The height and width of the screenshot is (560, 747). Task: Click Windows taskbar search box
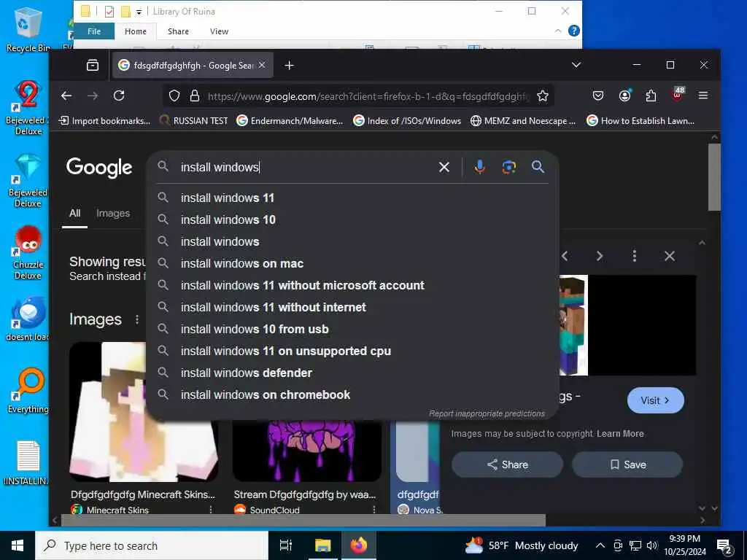click(x=152, y=545)
